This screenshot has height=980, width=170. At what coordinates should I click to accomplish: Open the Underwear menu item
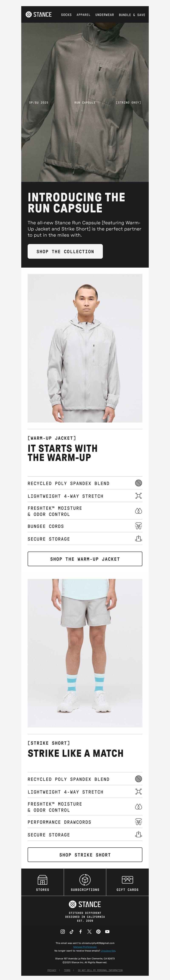tap(104, 15)
